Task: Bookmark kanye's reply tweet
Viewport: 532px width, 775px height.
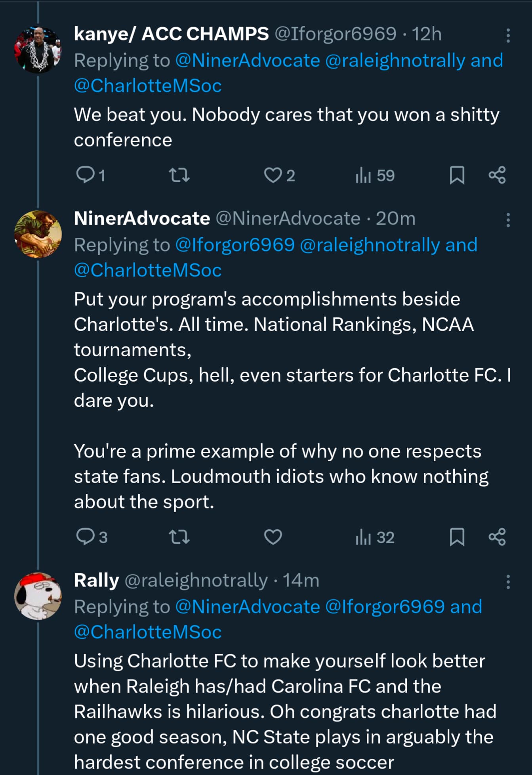Action: click(x=457, y=175)
